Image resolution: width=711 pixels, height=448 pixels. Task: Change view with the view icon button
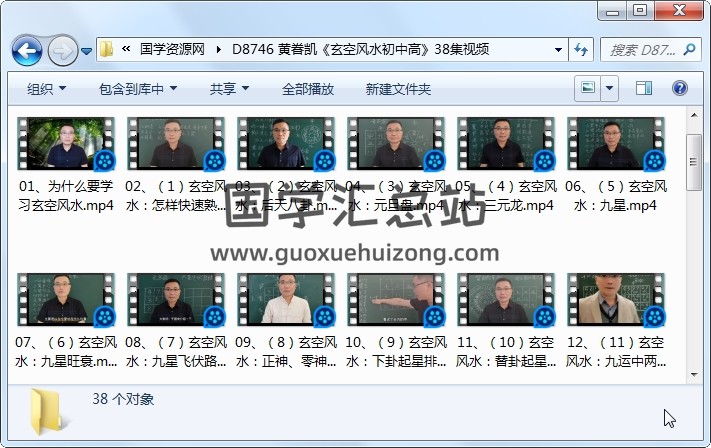588,88
